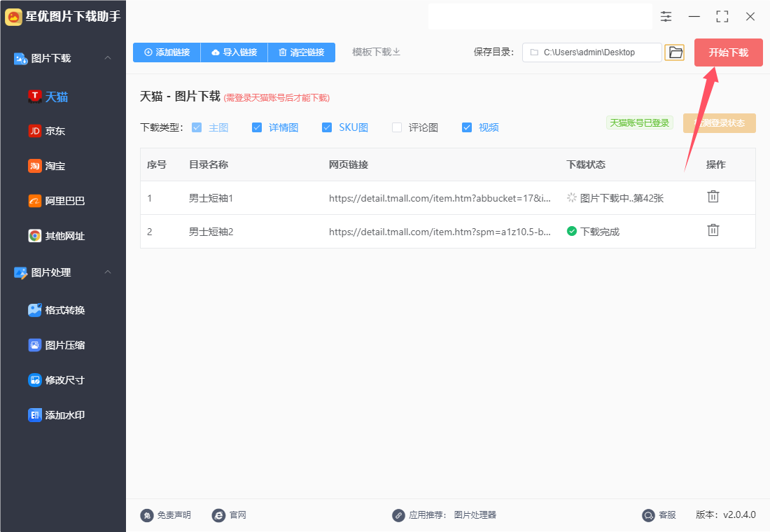Delete row 男士短袖1 with trash icon
This screenshot has width=770, height=532.
(713, 197)
